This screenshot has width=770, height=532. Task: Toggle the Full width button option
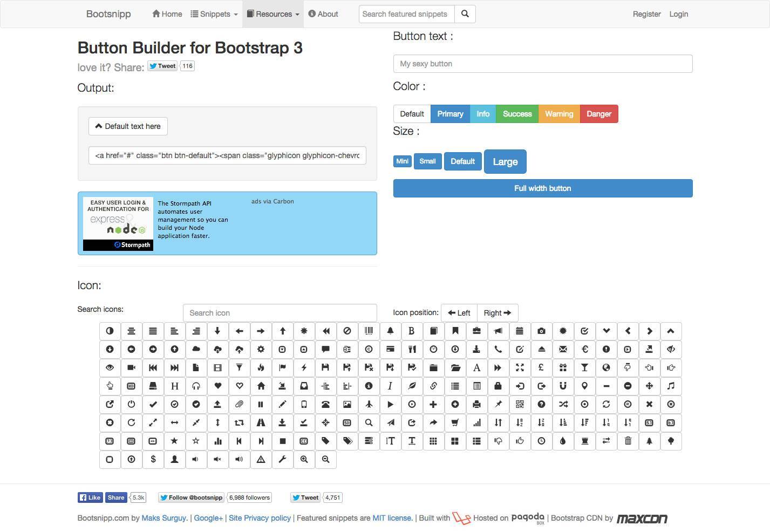point(543,188)
